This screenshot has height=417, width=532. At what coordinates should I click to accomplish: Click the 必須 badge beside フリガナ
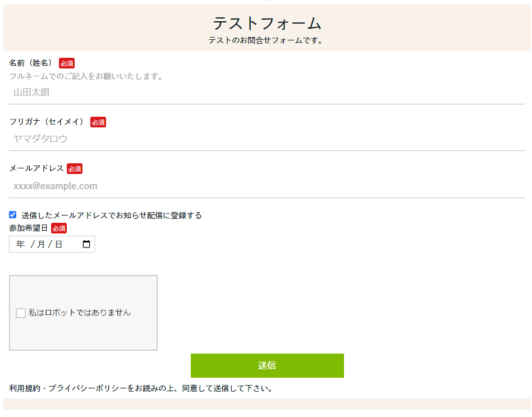pyautogui.click(x=98, y=122)
